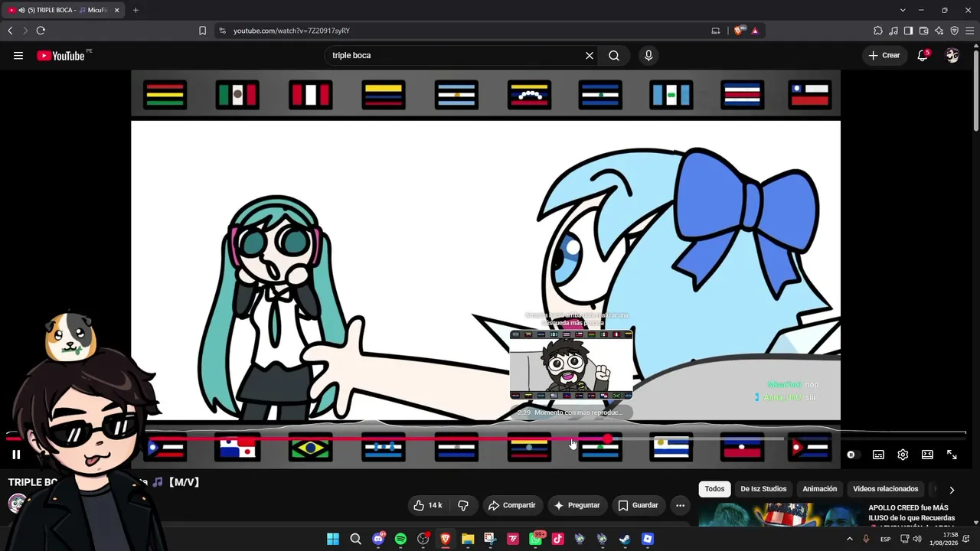Open the YouTube guide hamburger menu
This screenshot has width=980, height=551.
pos(18,55)
